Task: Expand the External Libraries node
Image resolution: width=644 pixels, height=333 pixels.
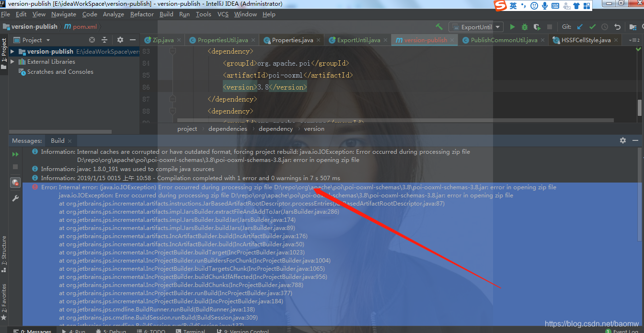Action: (x=12, y=61)
